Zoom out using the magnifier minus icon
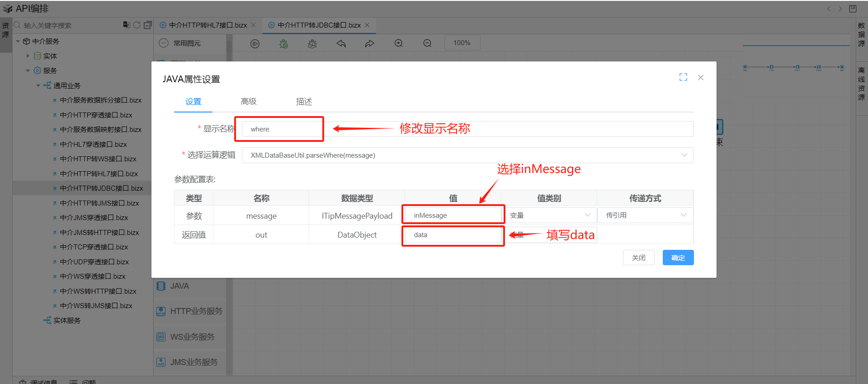Screen dimensions: 868x384 [427, 43]
